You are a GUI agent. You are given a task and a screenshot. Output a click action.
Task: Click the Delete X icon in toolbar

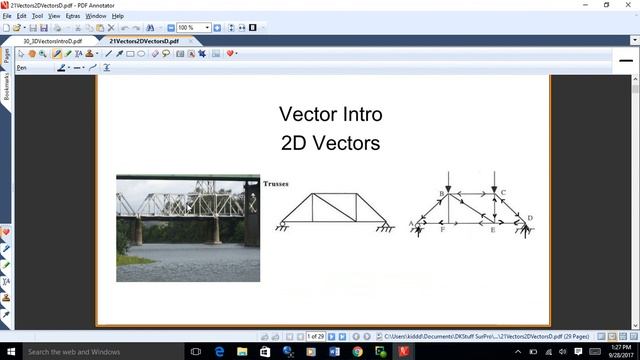click(x=111, y=28)
